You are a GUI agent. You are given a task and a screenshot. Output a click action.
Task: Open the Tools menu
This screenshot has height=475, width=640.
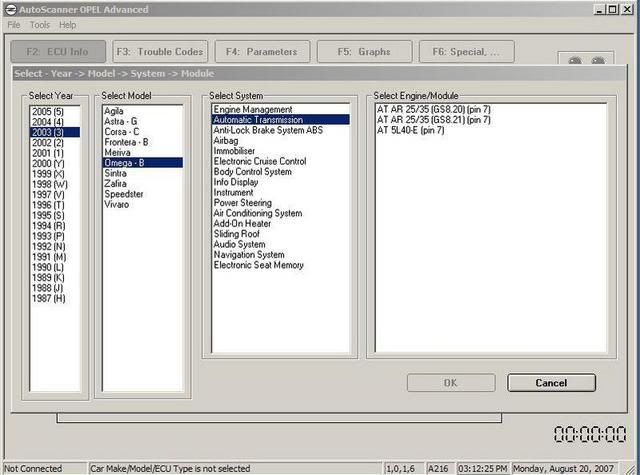[x=40, y=25]
